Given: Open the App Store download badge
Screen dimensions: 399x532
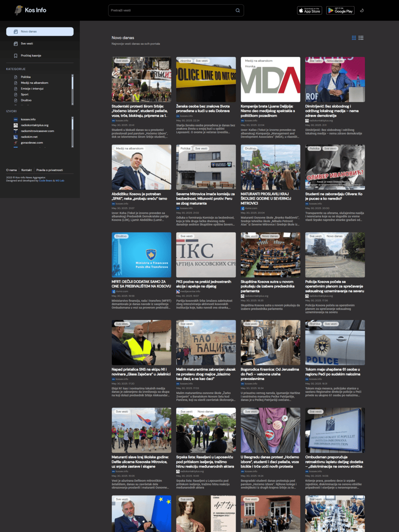Looking at the screenshot, I should (x=310, y=10).
